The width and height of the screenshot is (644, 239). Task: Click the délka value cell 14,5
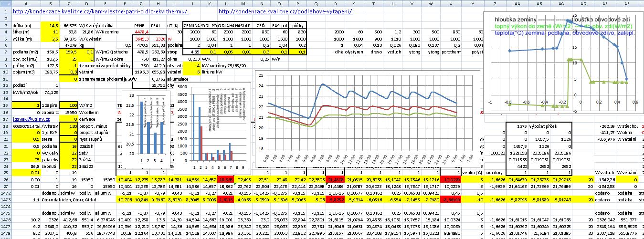pos(50,25)
